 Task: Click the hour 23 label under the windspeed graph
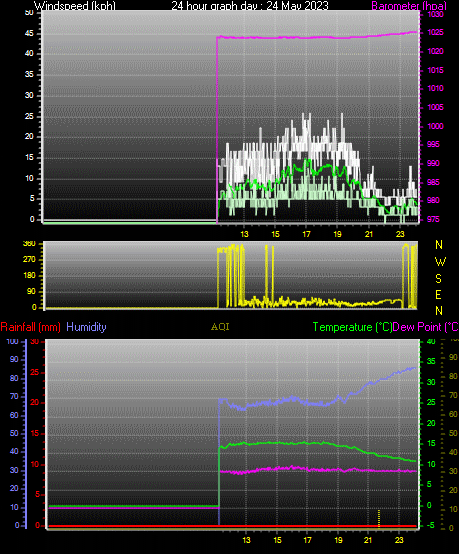400,234
